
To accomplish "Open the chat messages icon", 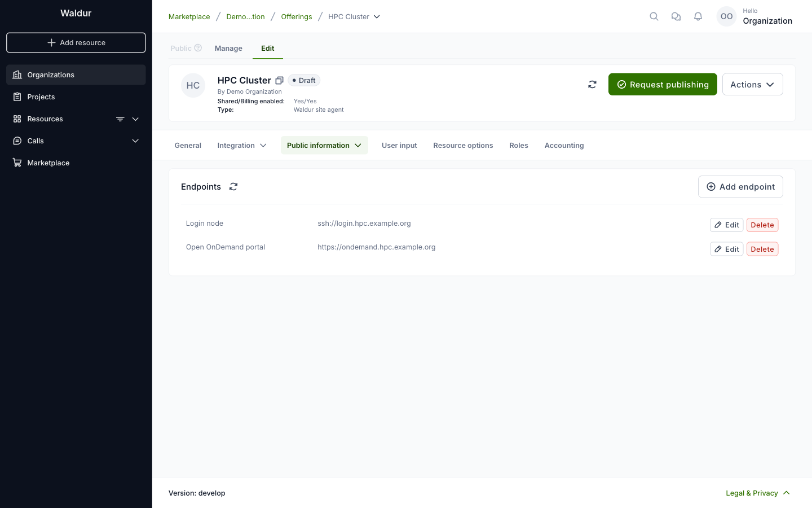I will click(676, 16).
